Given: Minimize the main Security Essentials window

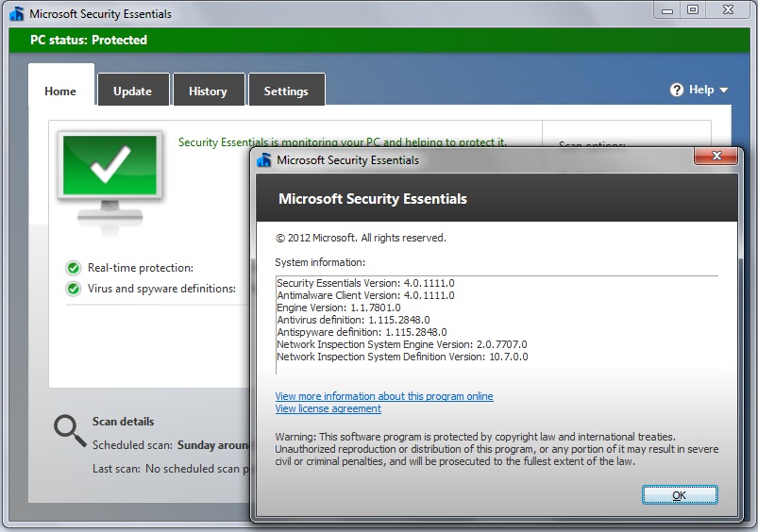Looking at the screenshot, I should 669,9.
